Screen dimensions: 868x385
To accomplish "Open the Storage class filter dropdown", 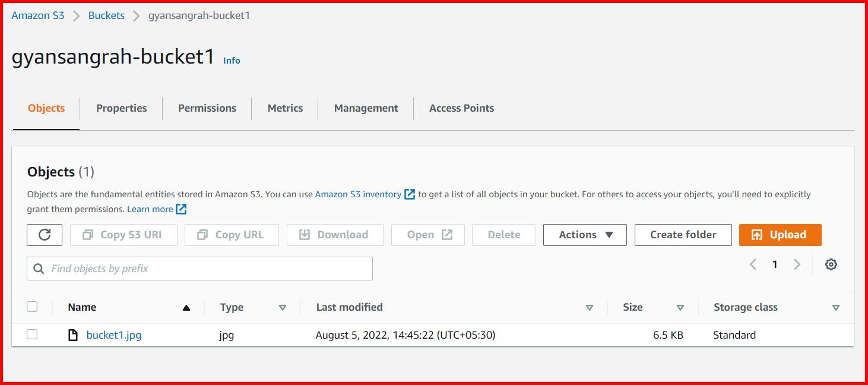I will click(836, 307).
